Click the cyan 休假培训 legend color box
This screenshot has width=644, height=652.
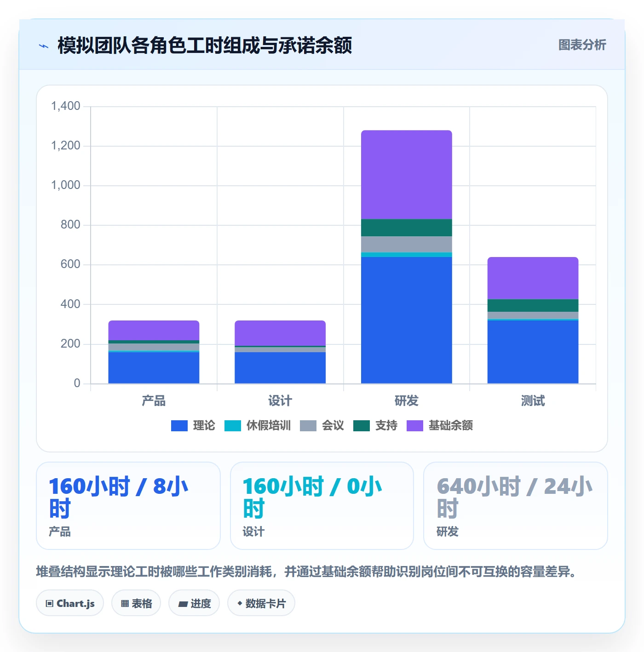(233, 426)
